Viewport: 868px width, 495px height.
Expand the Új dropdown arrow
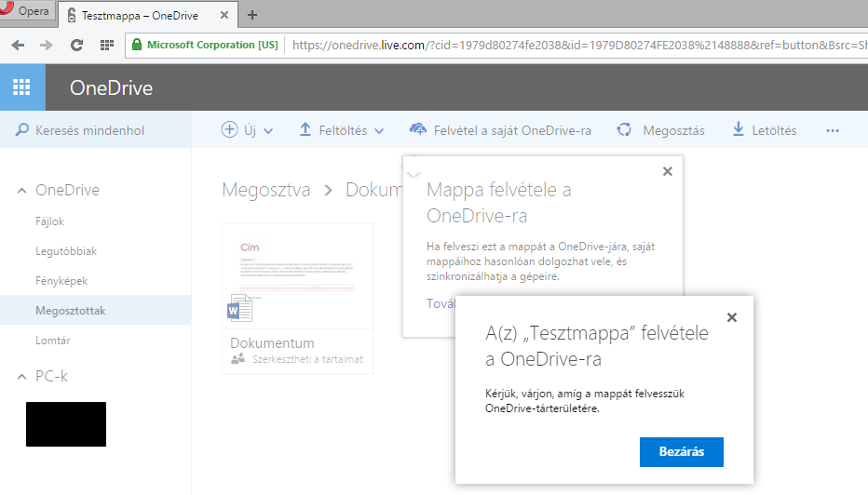[x=268, y=131]
